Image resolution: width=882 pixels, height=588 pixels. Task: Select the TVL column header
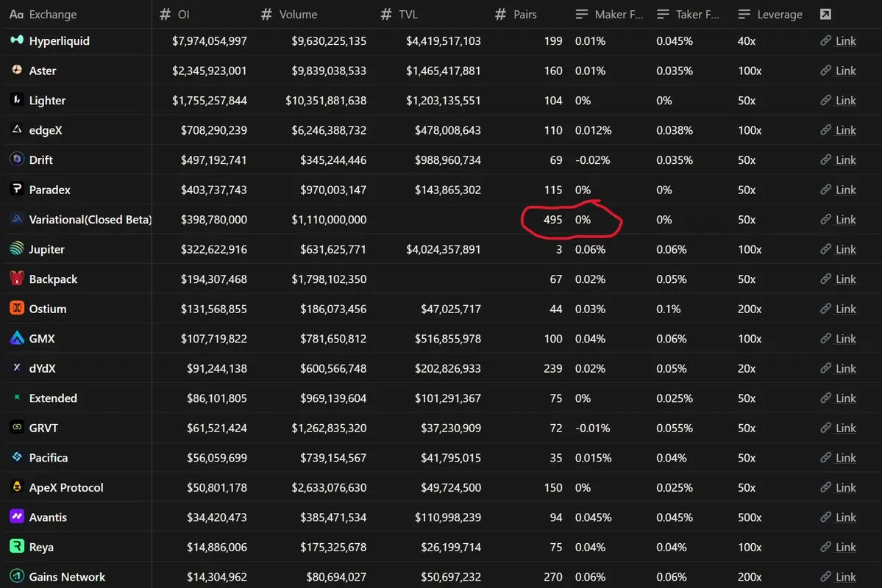399,14
